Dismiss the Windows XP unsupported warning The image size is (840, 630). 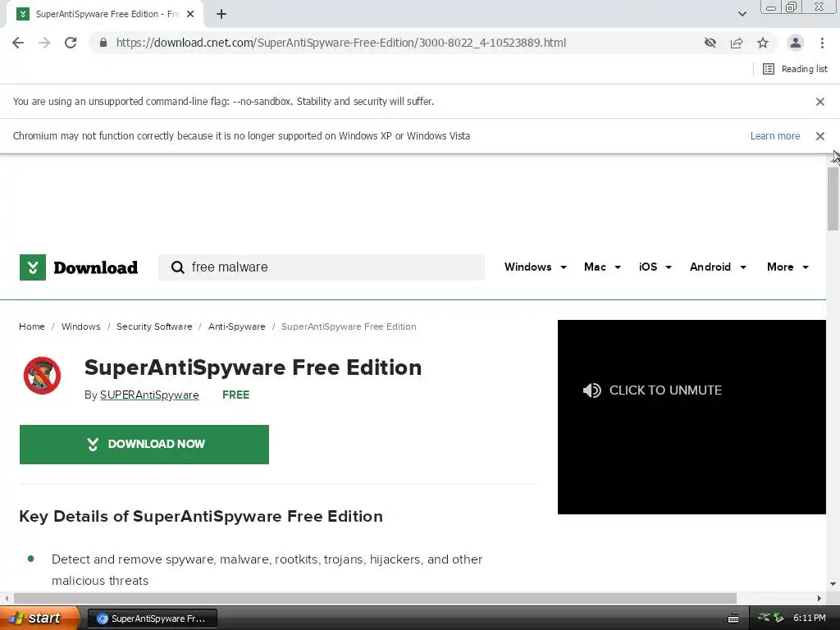tap(819, 136)
